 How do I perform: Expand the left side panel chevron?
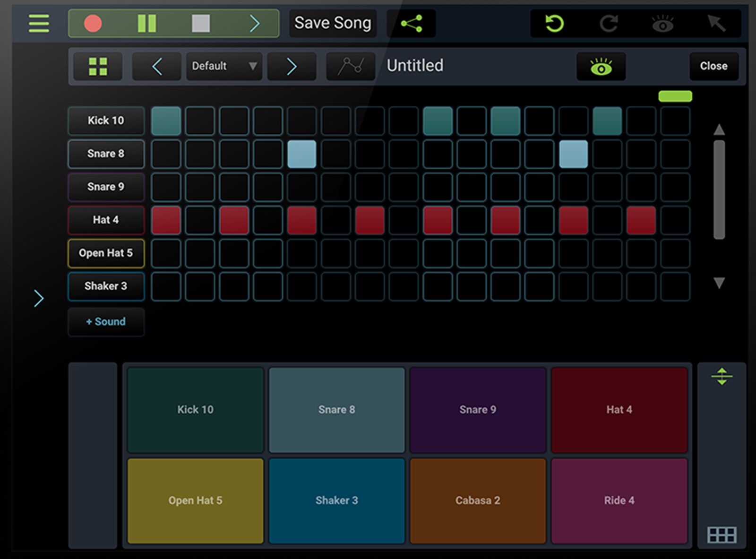(x=39, y=298)
